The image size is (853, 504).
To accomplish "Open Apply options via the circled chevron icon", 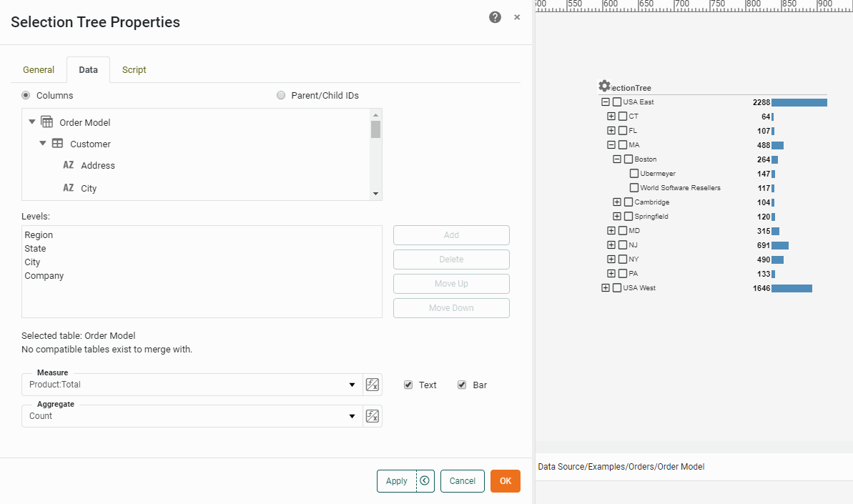I will [426, 481].
